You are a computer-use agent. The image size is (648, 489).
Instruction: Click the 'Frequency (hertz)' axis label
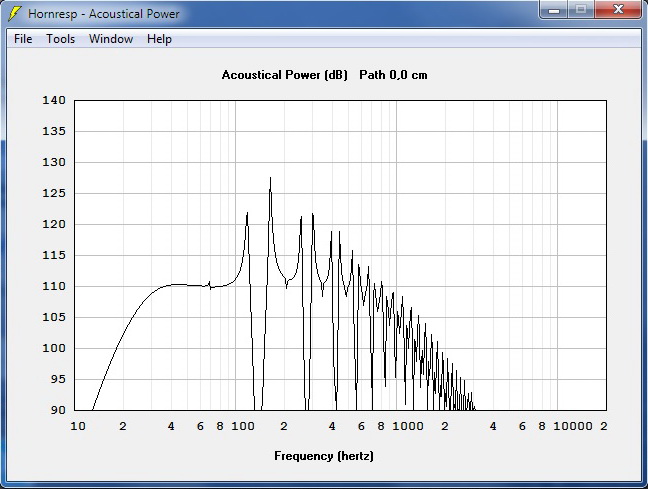324,456
